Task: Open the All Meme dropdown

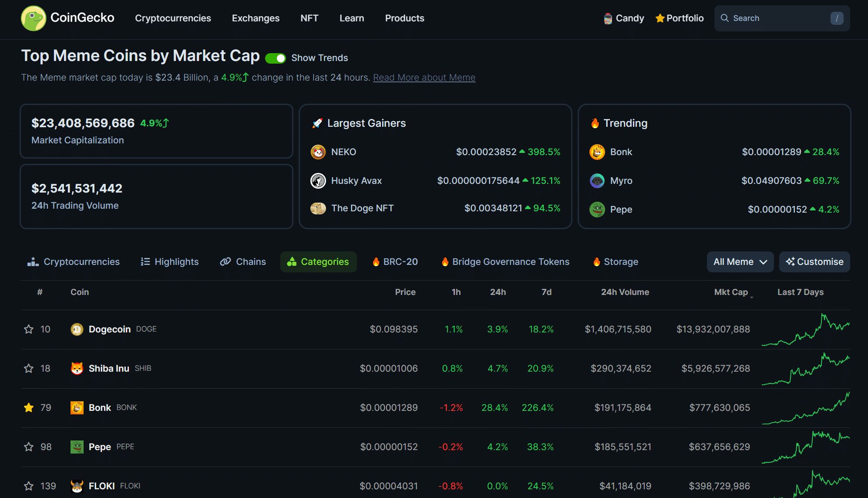Action: coord(740,262)
